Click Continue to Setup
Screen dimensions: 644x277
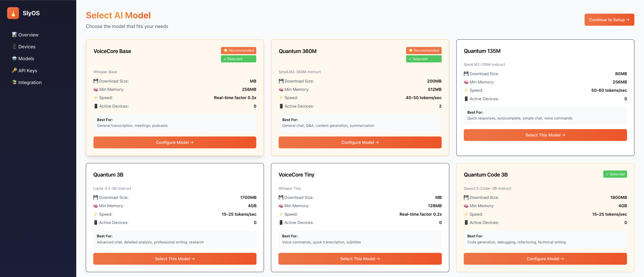click(609, 19)
